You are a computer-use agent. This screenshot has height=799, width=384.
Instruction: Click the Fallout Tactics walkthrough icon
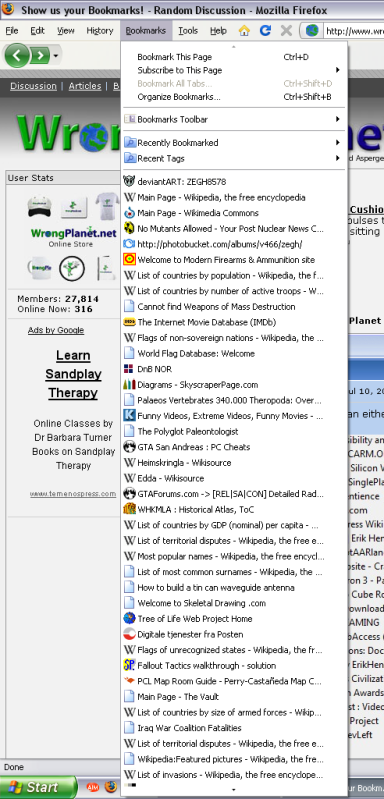(129, 665)
